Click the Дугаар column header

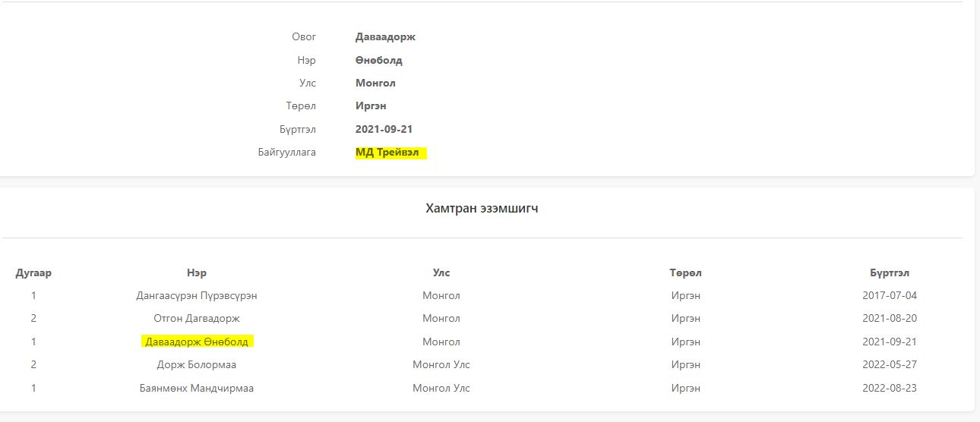(x=33, y=272)
